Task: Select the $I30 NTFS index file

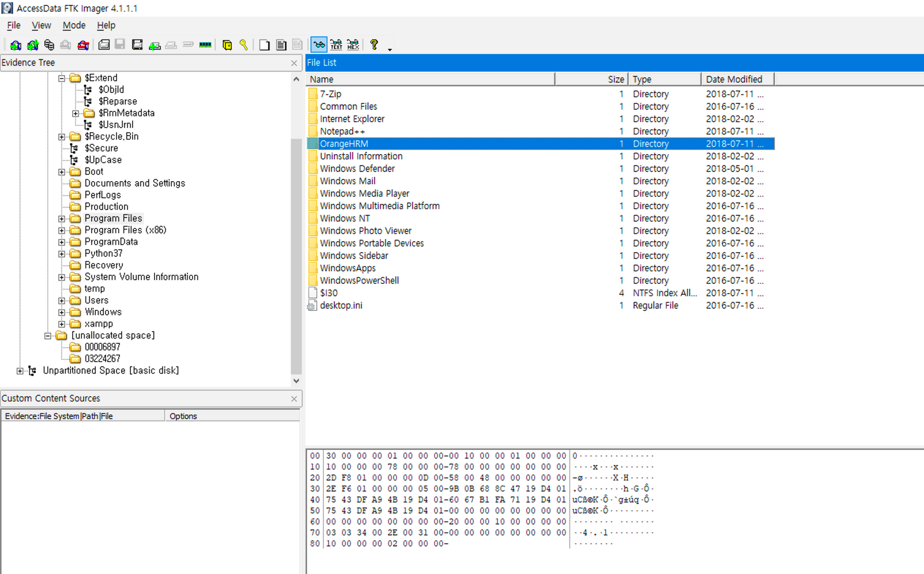Action: [541, 293]
